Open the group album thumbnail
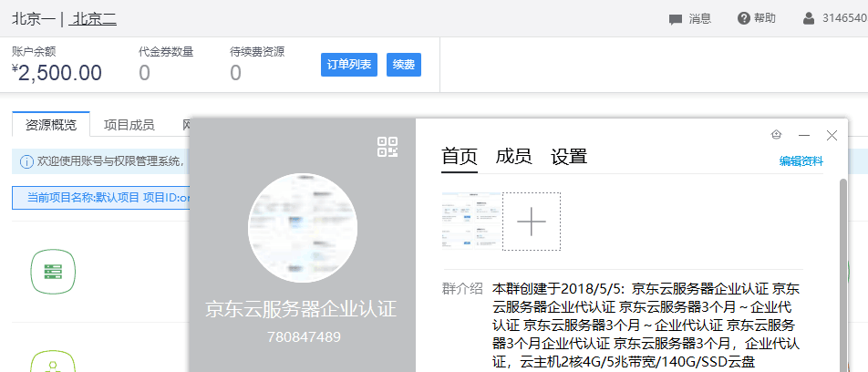868x372 pixels. coord(471,221)
